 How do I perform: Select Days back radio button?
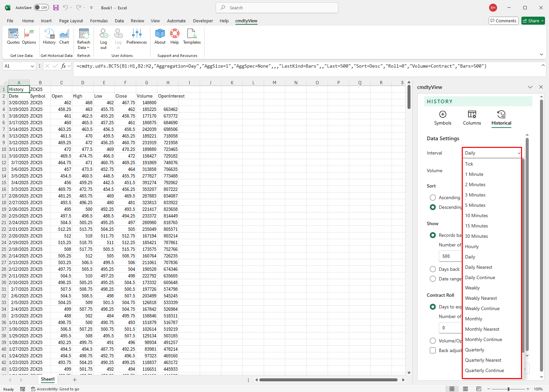433,269
